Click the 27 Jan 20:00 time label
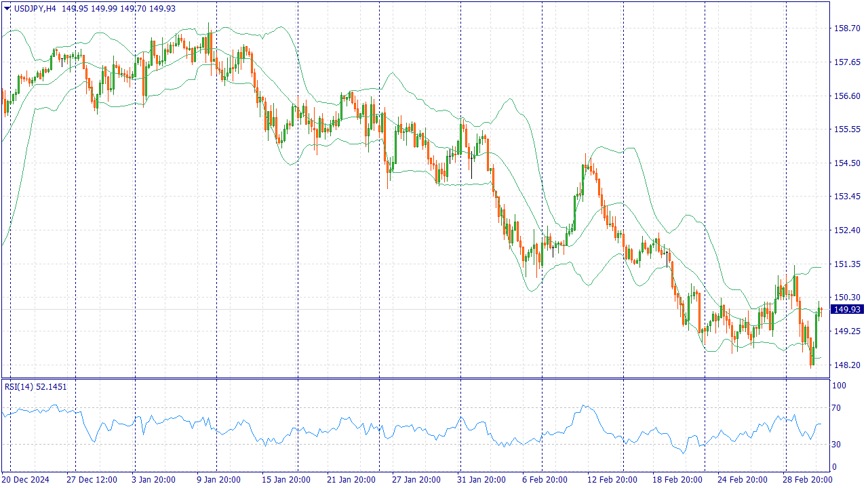 (416, 480)
